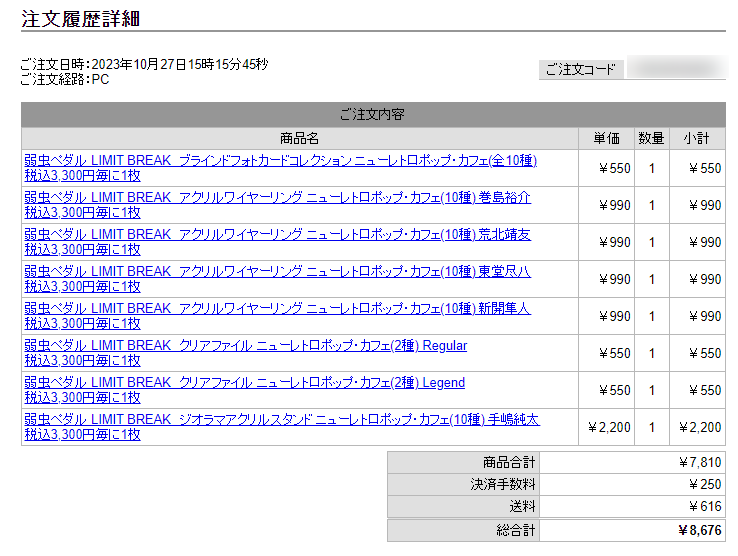Open アクリルワイヤーリング 荒北靖友 product link
Viewport: 738px width, 556px height.
point(278,242)
